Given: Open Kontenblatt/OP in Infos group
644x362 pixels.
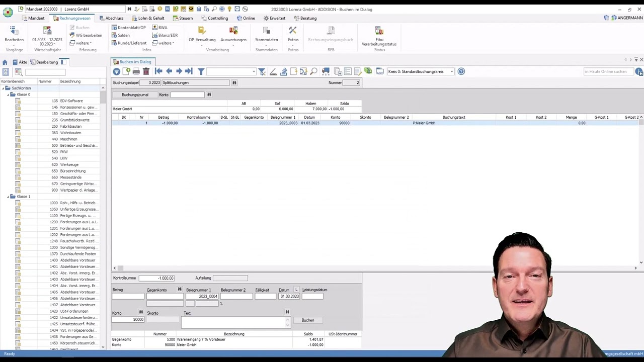Looking at the screenshot, I should (x=128, y=28).
